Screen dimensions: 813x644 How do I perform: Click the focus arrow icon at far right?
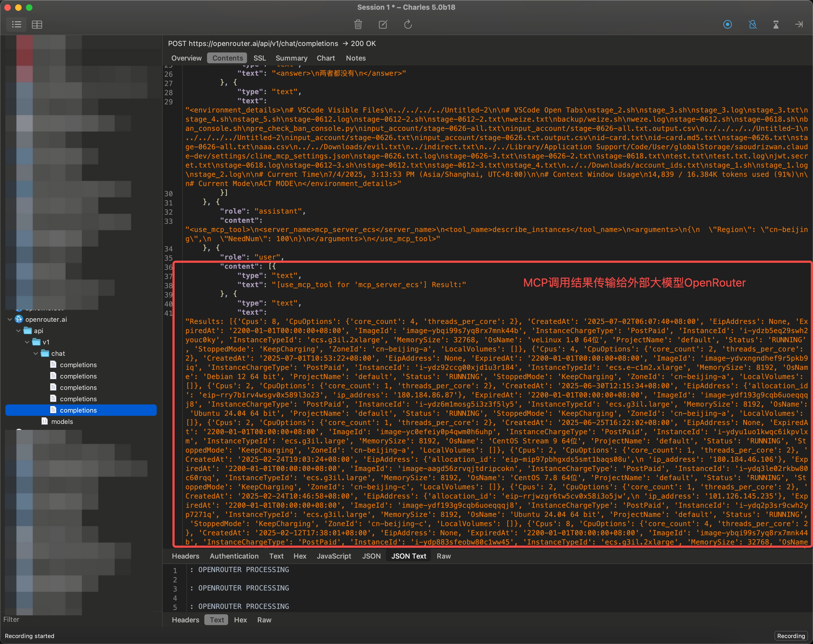point(799,25)
